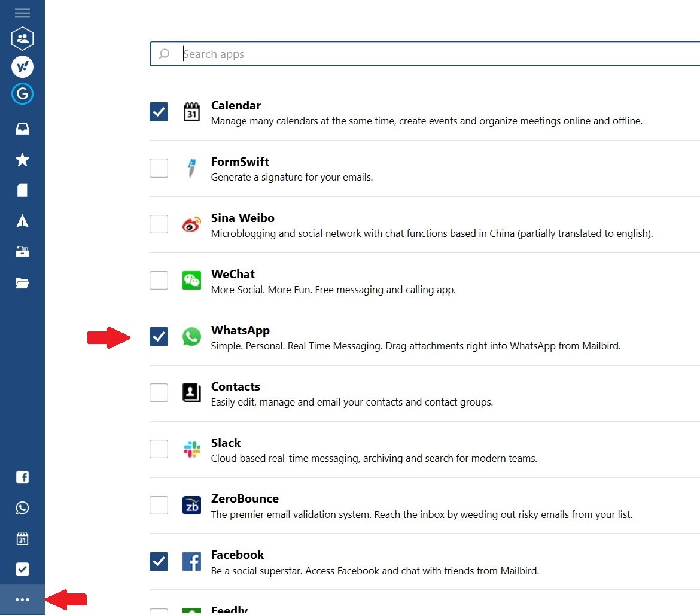Enable the Contacts checkbox
Screen dimensions: 700x615
pos(159,392)
